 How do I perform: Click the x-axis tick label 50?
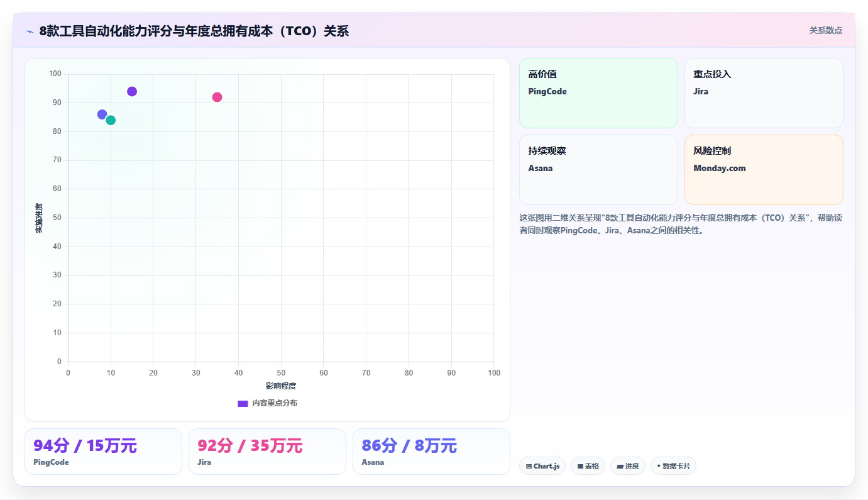point(281,373)
